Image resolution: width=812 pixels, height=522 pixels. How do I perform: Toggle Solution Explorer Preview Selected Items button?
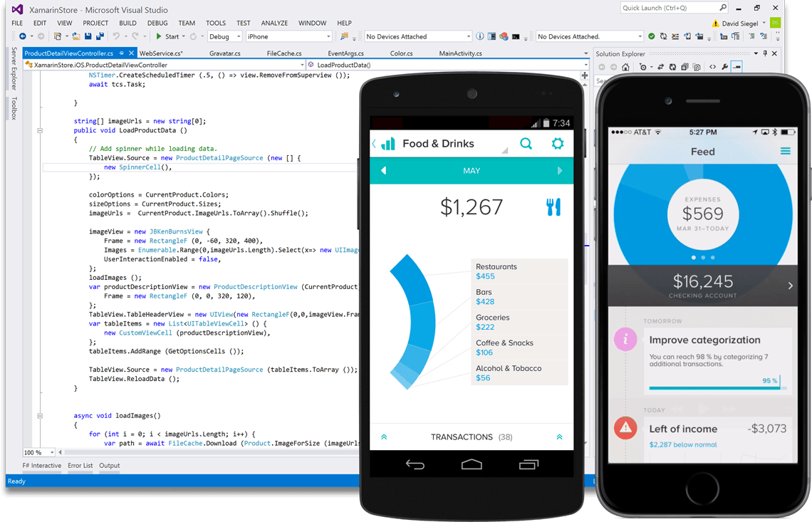coord(737,67)
